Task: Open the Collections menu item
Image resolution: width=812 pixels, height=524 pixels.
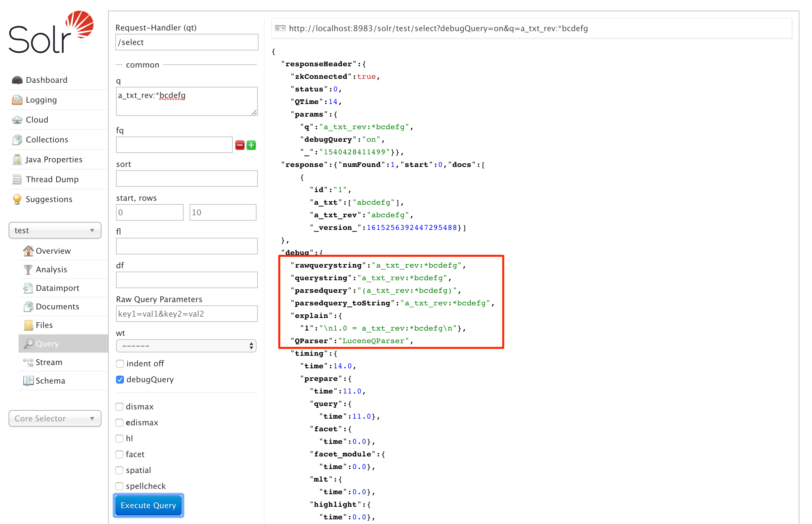Action: click(x=47, y=140)
